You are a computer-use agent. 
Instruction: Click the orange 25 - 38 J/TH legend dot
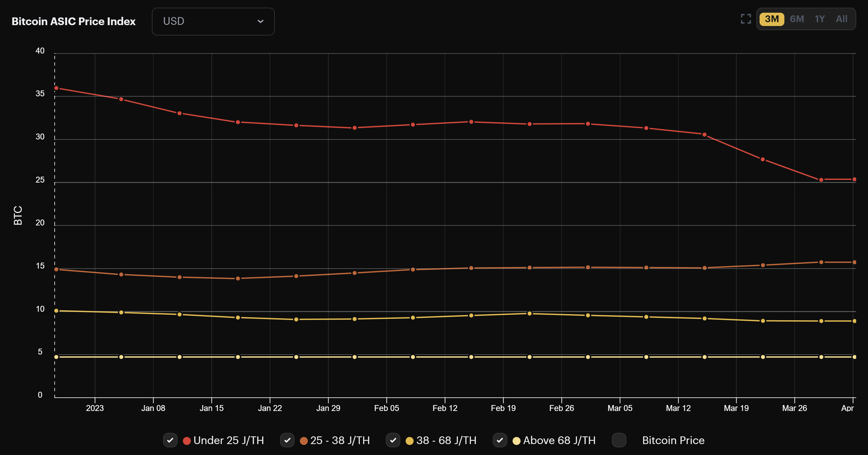[x=304, y=440]
